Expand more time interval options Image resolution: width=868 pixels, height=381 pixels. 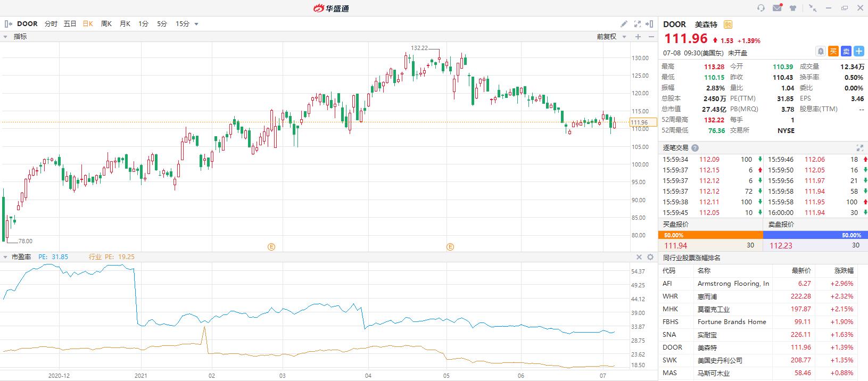click(196, 24)
